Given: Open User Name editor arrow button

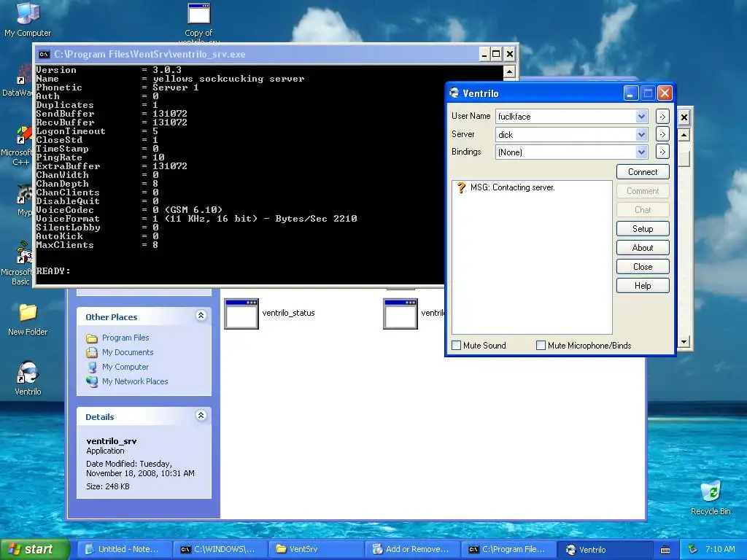Looking at the screenshot, I should pyautogui.click(x=662, y=117).
